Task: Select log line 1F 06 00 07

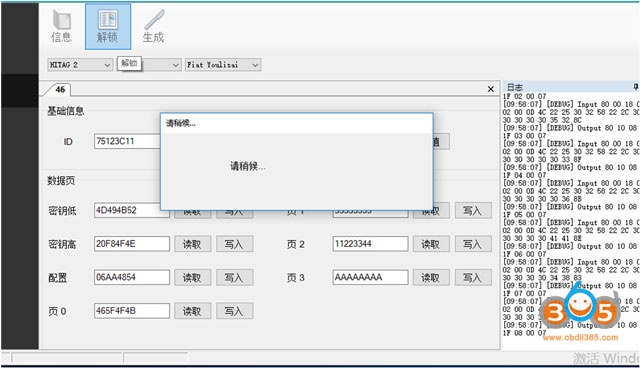Action: pyautogui.click(x=524, y=254)
